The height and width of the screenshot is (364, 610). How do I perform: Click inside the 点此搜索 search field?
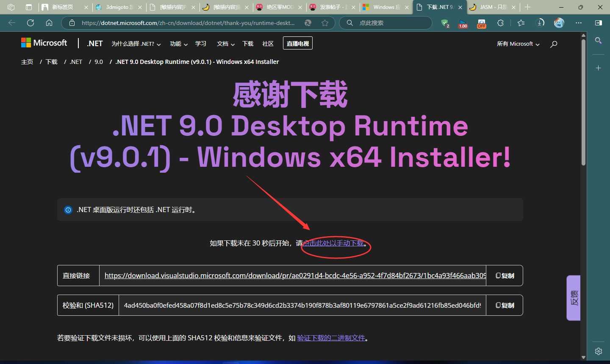(x=385, y=23)
